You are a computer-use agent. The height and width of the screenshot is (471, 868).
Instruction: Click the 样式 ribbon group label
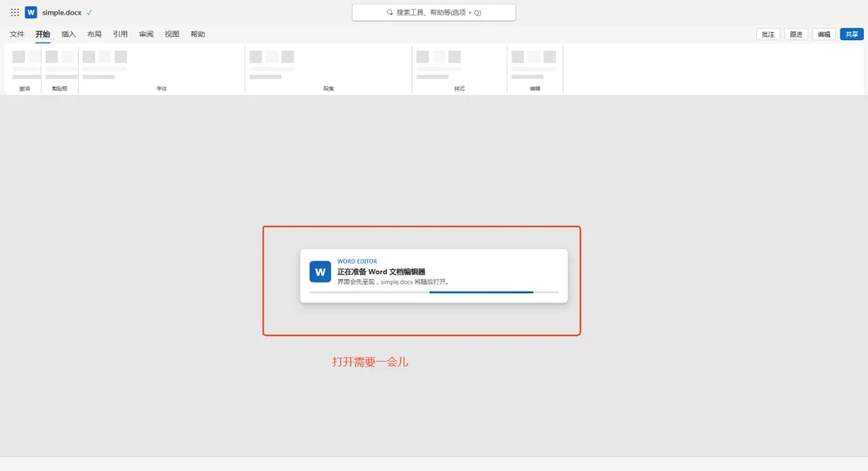(460, 88)
